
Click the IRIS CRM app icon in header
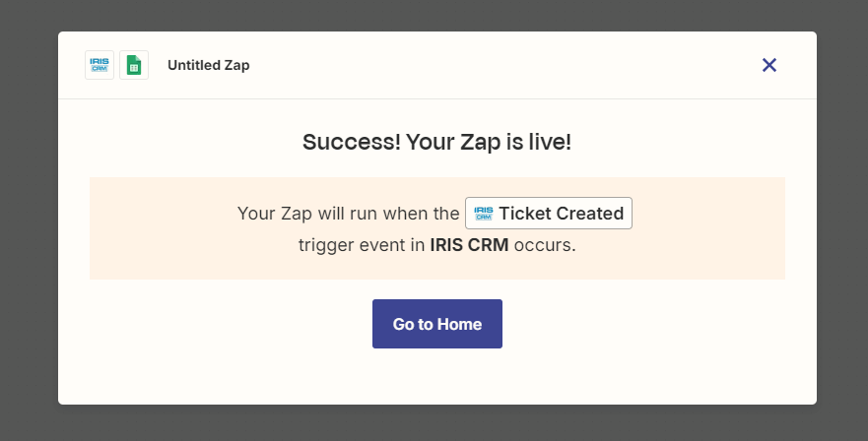click(x=100, y=65)
